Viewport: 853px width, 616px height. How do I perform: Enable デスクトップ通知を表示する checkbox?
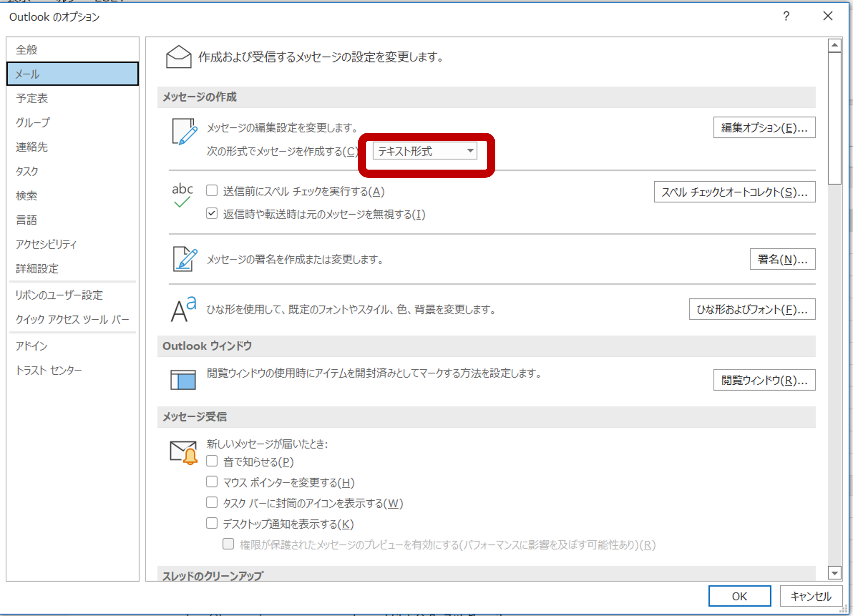(x=212, y=523)
